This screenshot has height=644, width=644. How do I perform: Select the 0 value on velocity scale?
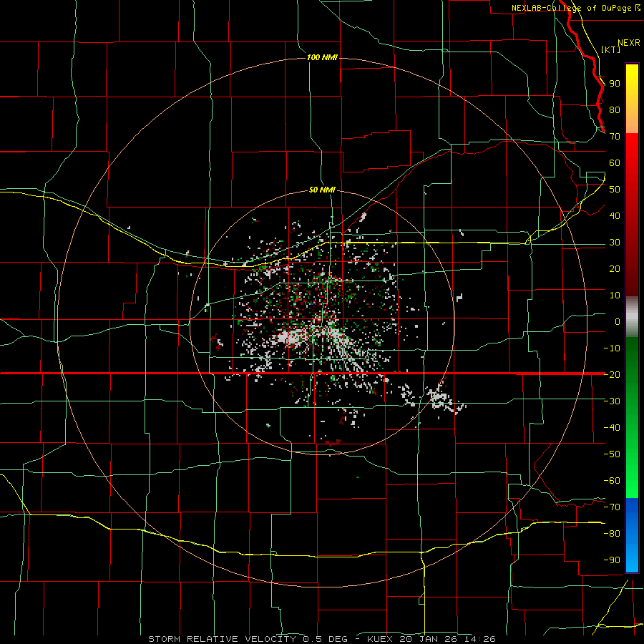617,321
